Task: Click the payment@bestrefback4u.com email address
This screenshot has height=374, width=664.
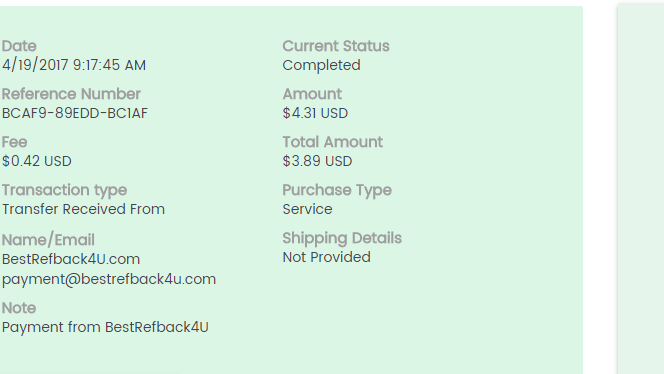Action: click(109, 280)
